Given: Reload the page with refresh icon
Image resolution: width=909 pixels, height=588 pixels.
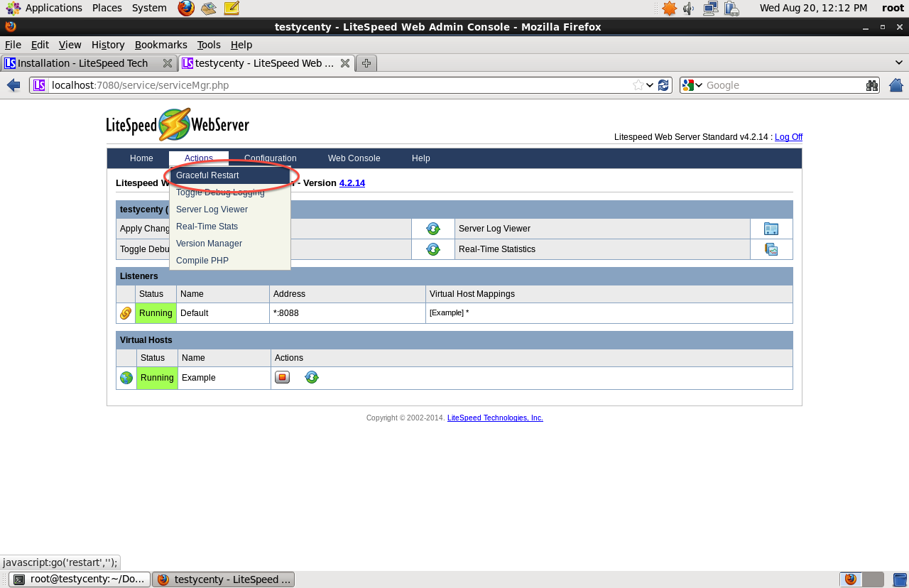Looking at the screenshot, I should coord(663,85).
